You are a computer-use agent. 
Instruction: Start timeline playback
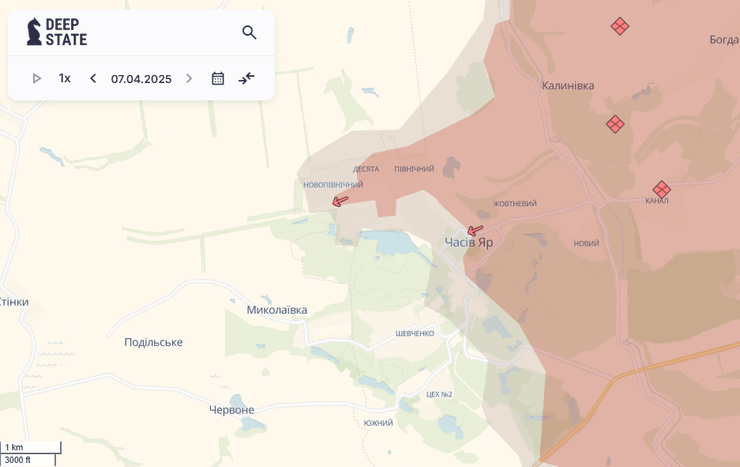[37, 78]
